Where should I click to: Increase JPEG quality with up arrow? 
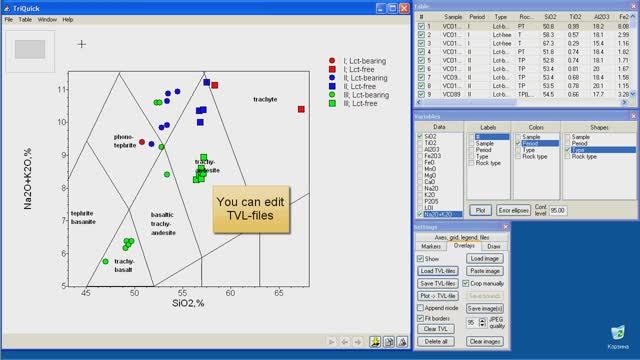coord(482,320)
